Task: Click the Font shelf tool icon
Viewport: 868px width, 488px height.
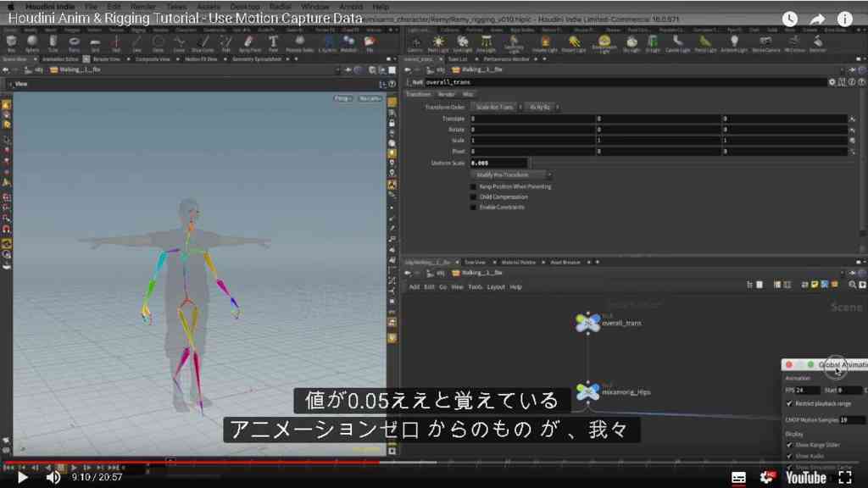Action: coord(274,42)
